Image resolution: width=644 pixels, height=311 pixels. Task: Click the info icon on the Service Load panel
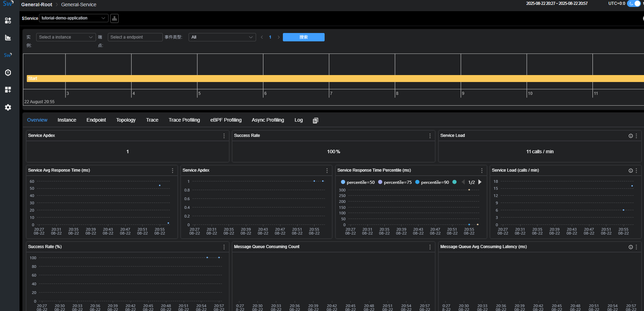pos(630,136)
